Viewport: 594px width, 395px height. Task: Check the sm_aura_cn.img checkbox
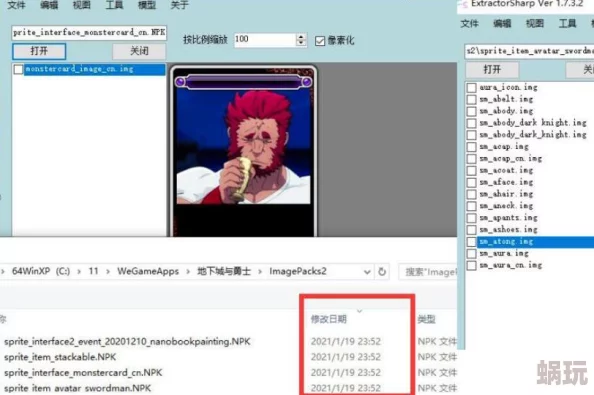pos(471,265)
